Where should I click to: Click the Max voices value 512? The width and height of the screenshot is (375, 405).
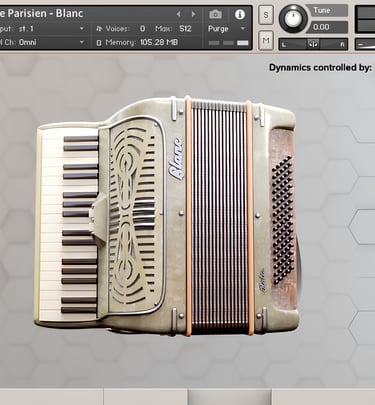185,29
